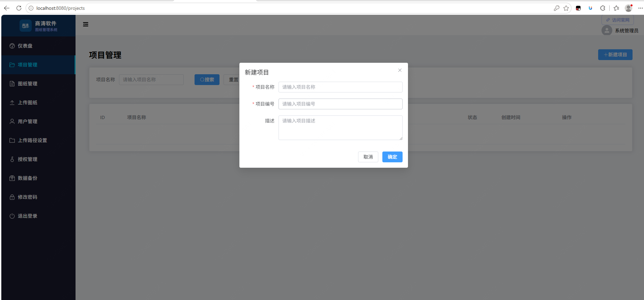Open 修改密码 in the sidebar
644x300 pixels.
click(38, 197)
